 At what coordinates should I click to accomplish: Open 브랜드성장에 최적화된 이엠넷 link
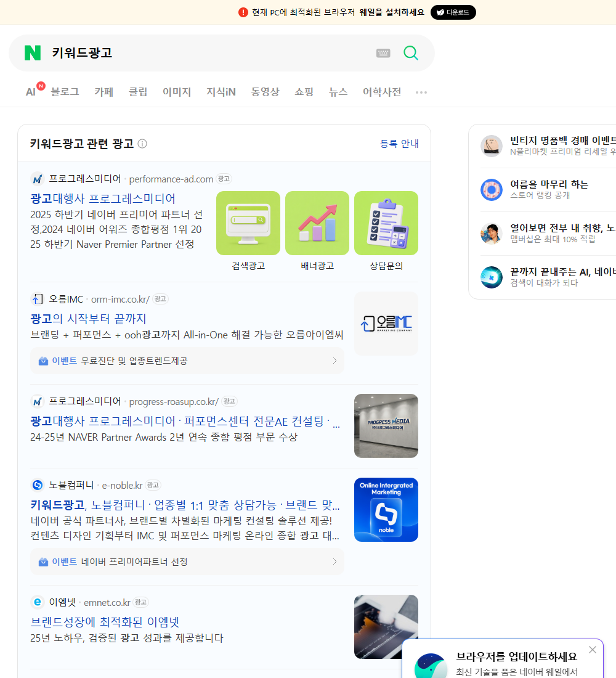click(105, 622)
